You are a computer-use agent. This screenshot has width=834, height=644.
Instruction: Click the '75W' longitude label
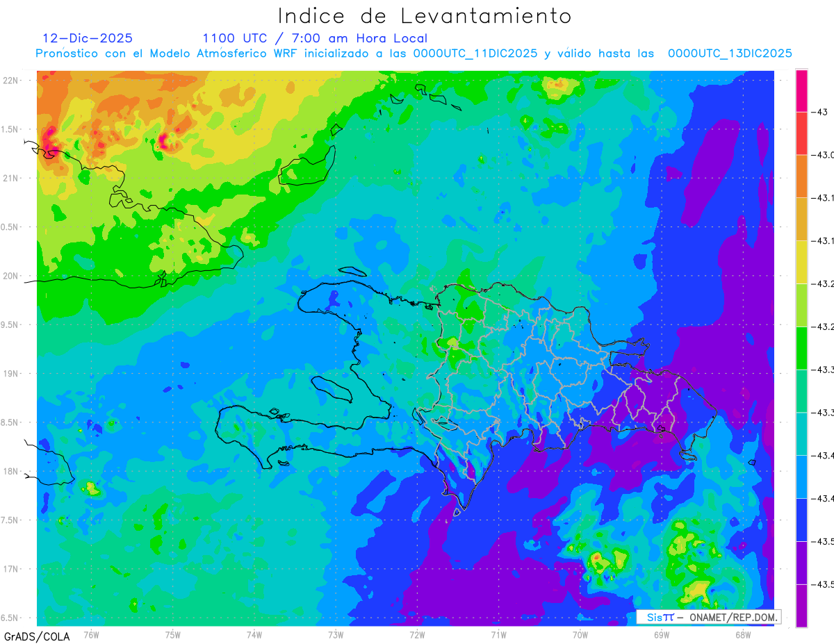click(173, 634)
